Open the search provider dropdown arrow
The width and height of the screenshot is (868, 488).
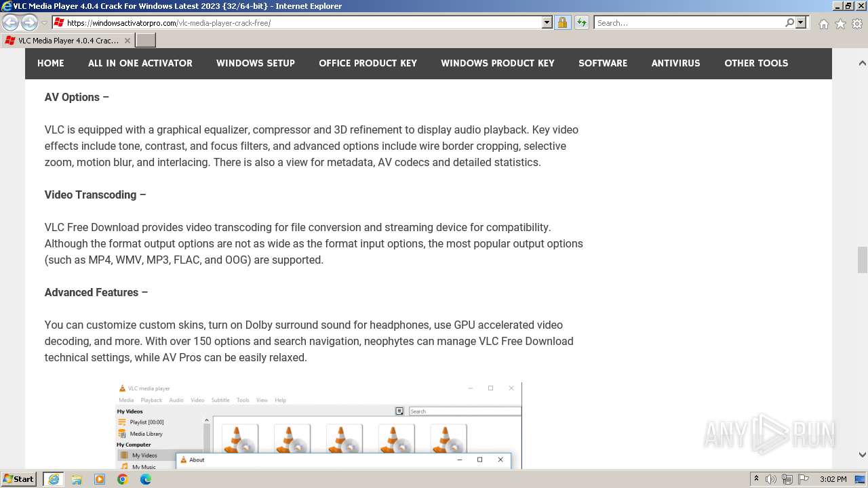click(x=801, y=22)
